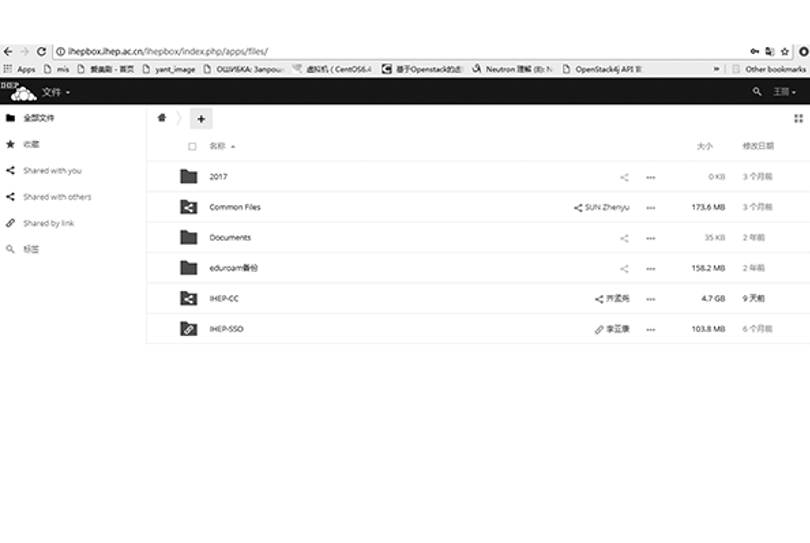810x543 pixels.
Task: Click the home breadcrumb icon
Action: pyautogui.click(x=161, y=118)
